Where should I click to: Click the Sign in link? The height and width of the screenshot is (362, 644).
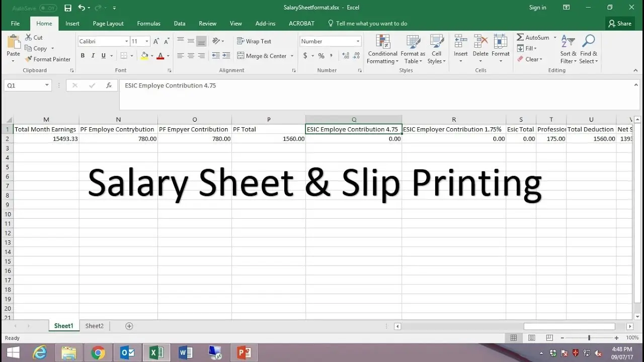538,8
